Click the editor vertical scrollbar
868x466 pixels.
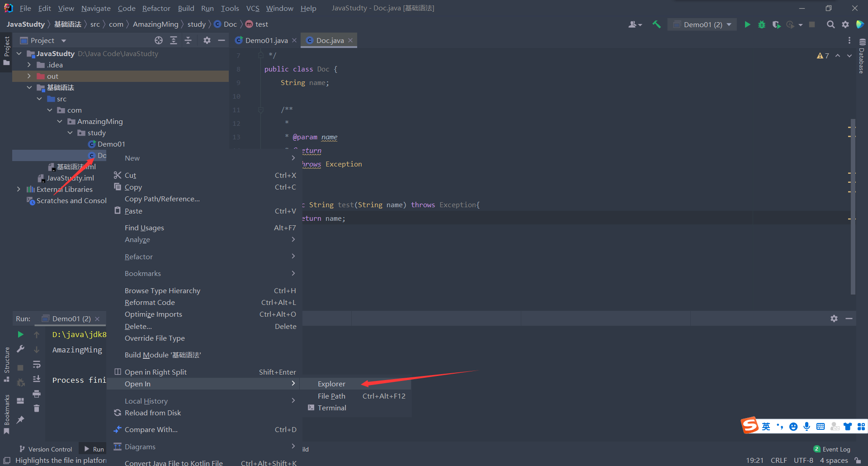click(853, 207)
